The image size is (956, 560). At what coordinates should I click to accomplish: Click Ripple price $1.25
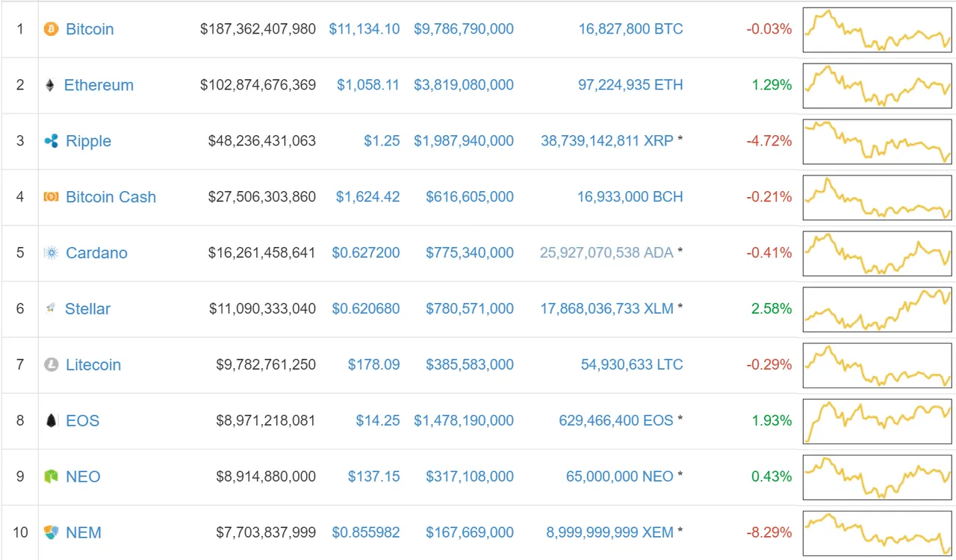(382, 141)
